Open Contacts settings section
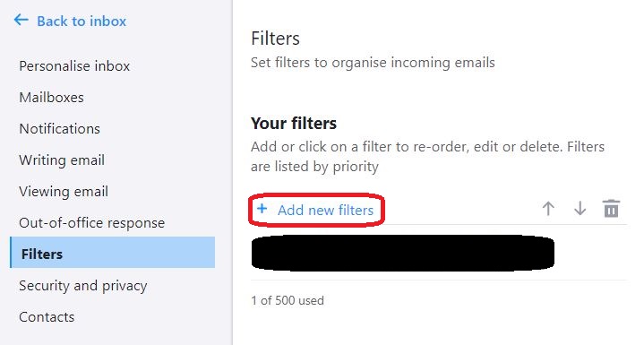 click(47, 316)
